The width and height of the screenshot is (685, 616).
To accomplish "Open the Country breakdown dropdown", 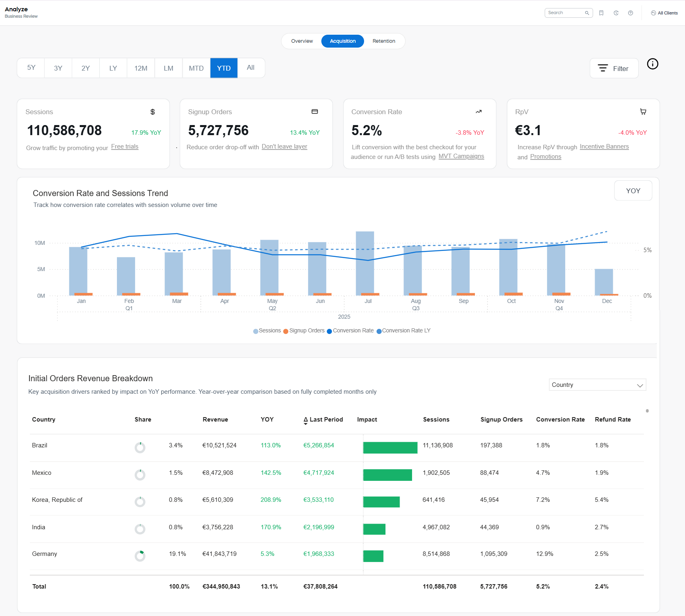I will pyautogui.click(x=597, y=384).
